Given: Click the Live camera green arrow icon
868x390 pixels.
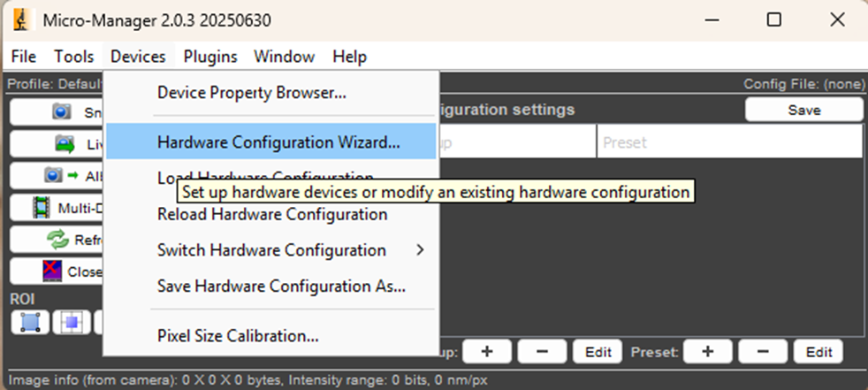Looking at the screenshot, I should (x=65, y=144).
